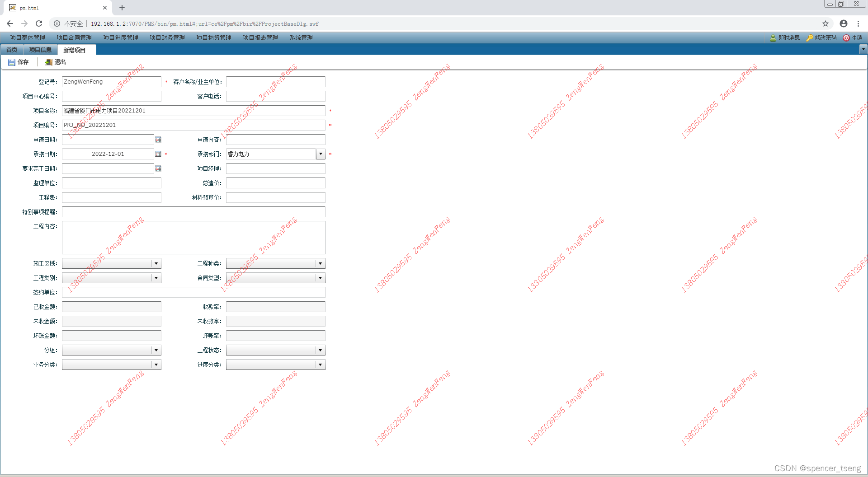The width and height of the screenshot is (868, 477).
Task: Open the 承接部门 dropdown
Action: click(321, 154)
